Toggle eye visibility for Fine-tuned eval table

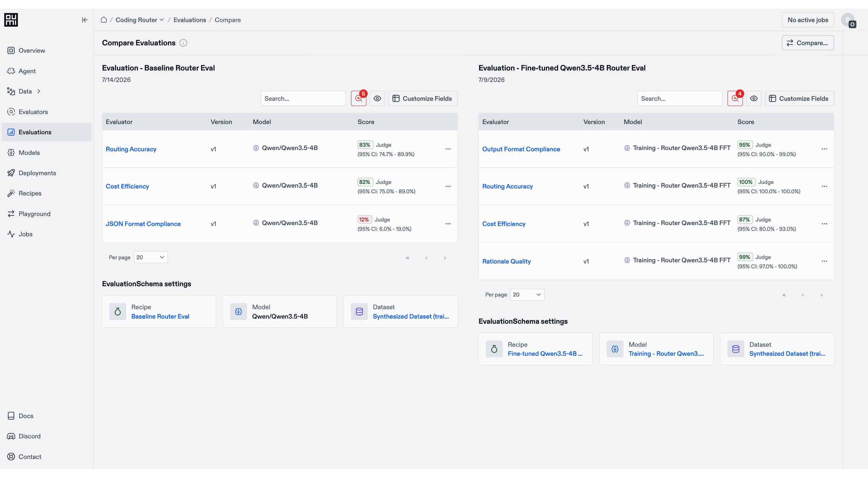[754, 98]
